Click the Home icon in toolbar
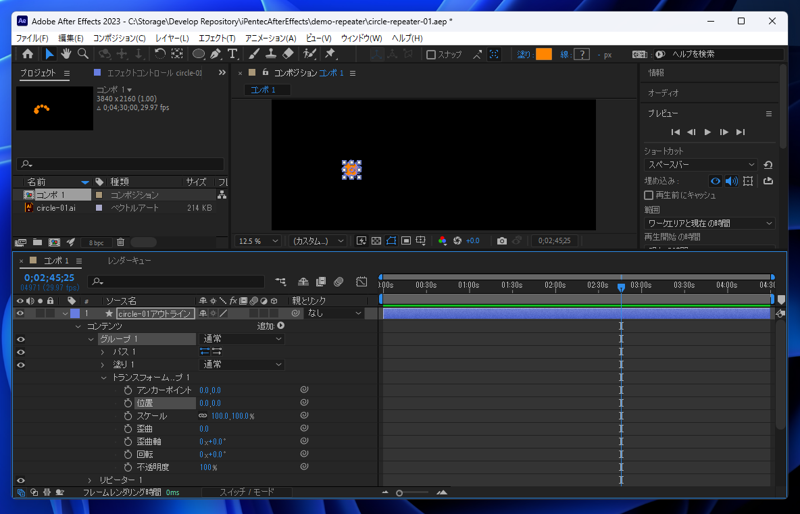Viewport: 800px width, 514px height. [x=28, y=54]
